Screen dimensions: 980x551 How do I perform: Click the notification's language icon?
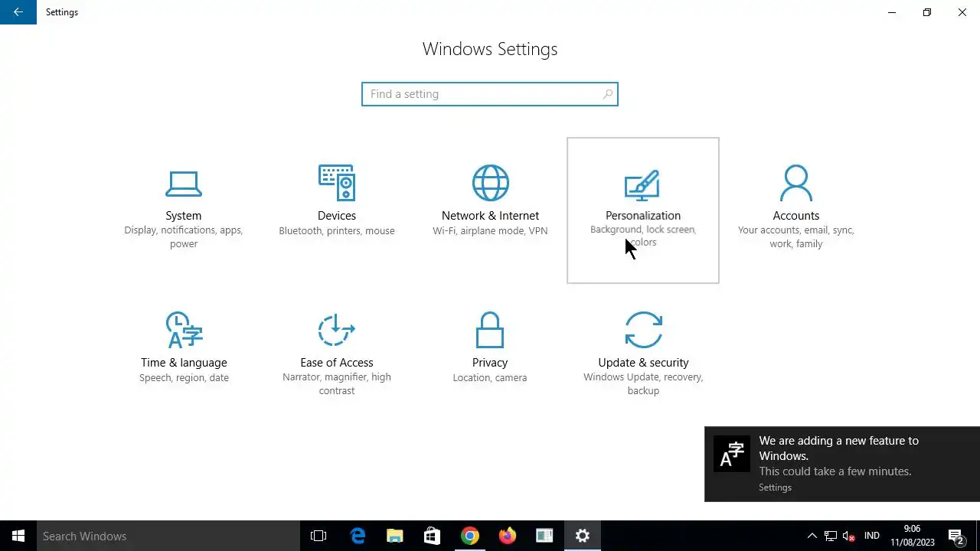[x=732, y=454]
